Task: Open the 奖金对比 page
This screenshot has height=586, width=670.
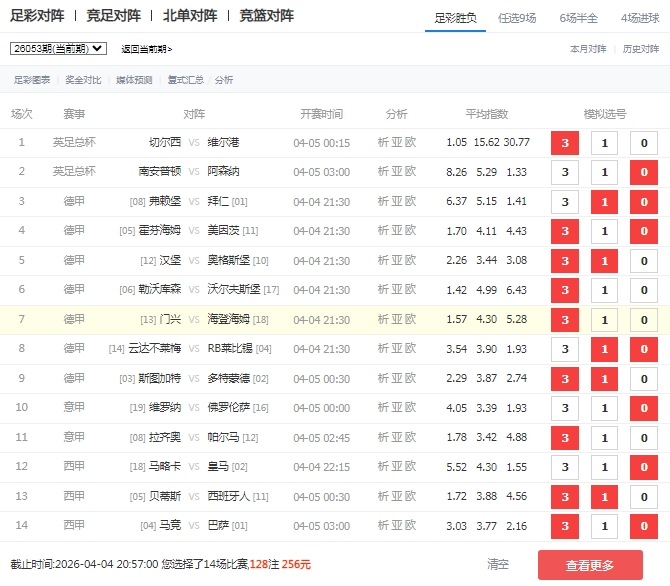Action: click(82, 80)
